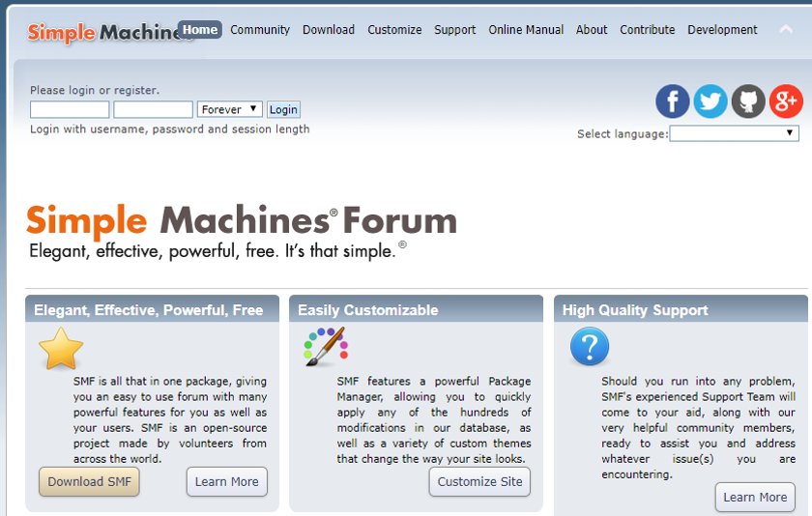812x516 pixels.
Task: Click the 'Easily Customizable' panel heading
Action: click(367, 310)
